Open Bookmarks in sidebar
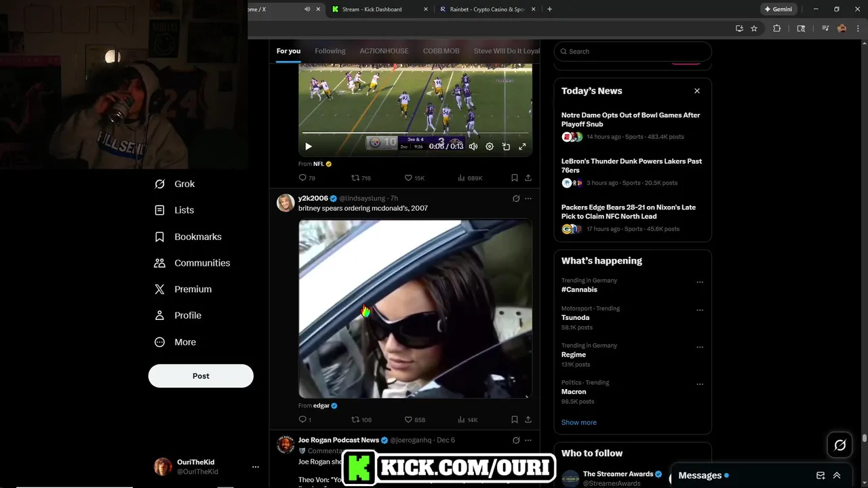 [188, 237]
